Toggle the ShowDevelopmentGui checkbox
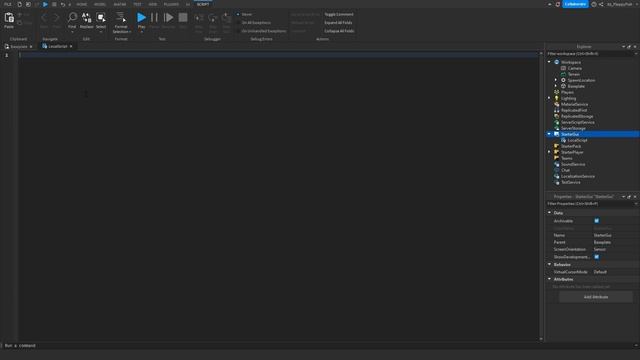Screen dimensions: 640x360 [597, 257]
